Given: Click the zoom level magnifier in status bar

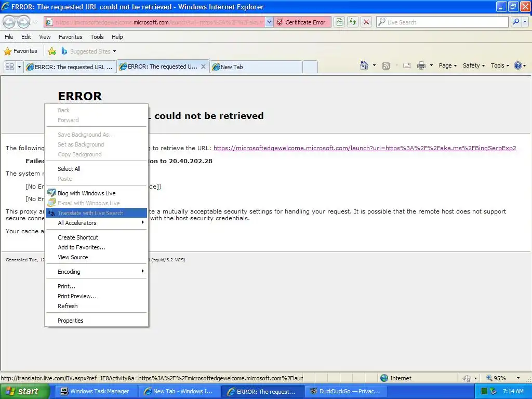Looking at the screenshot, I should click(489, 378).
